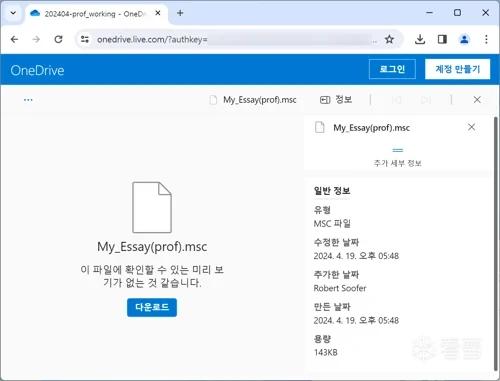Reload the page with refresh icon
The image size is (500, 381).
pyautogui.click(x=58, y=39)
